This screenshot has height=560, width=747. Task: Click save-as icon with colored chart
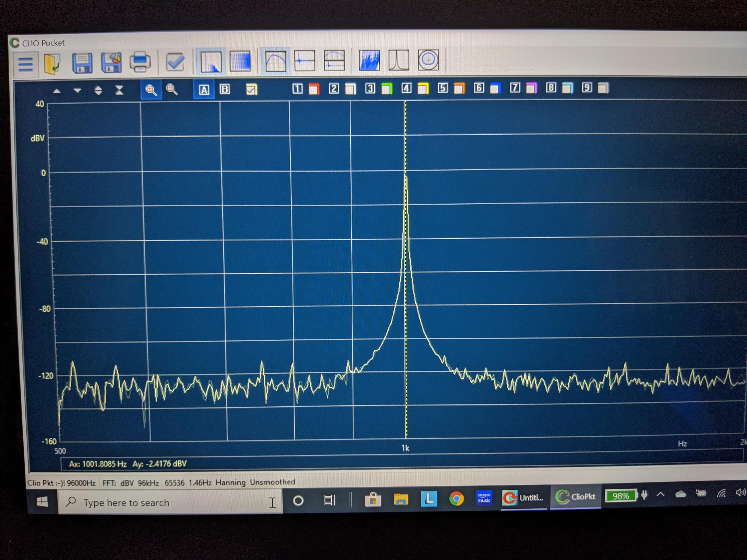point(111,63)
